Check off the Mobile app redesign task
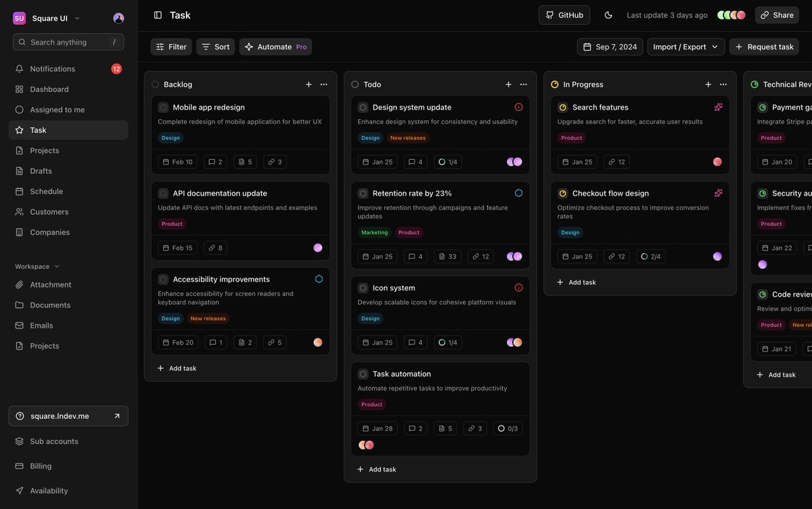This screenshot has height=509, width=812. pos(162,106)
